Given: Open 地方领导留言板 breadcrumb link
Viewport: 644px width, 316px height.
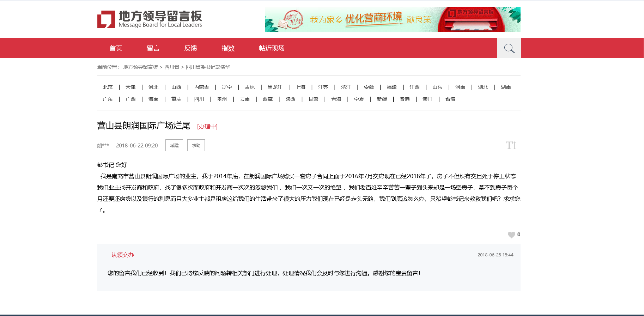Looking at the screenshot, I should click(140, 67).
